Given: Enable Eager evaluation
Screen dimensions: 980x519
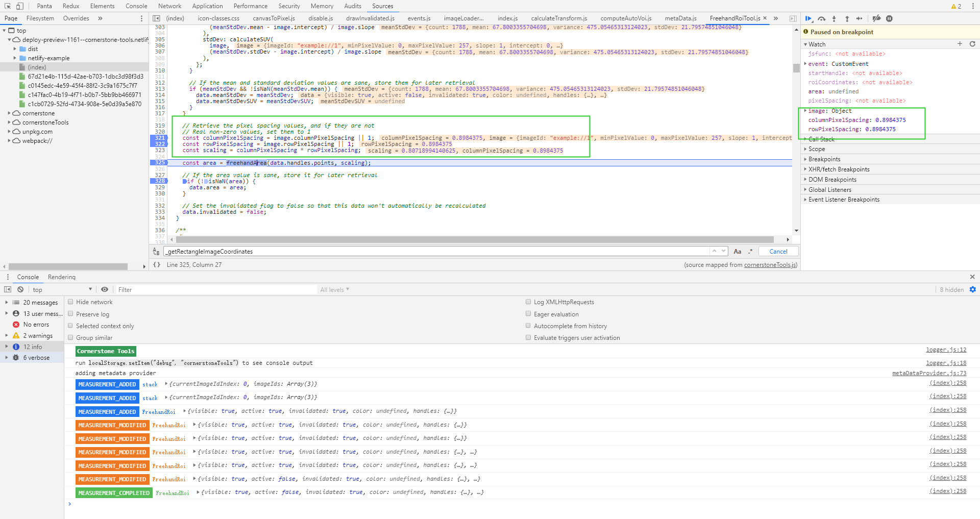Looking at the screenshot, I should pyautogui.click(x=529, y=314).
